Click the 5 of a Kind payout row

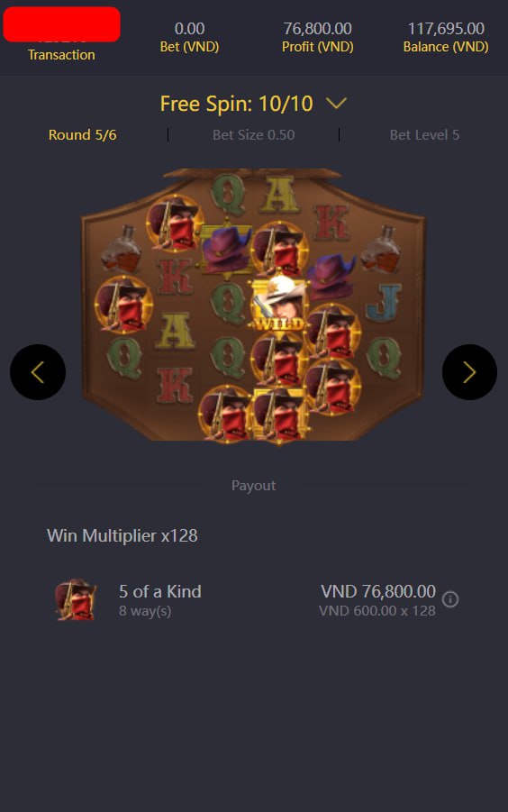click(253, 599)
